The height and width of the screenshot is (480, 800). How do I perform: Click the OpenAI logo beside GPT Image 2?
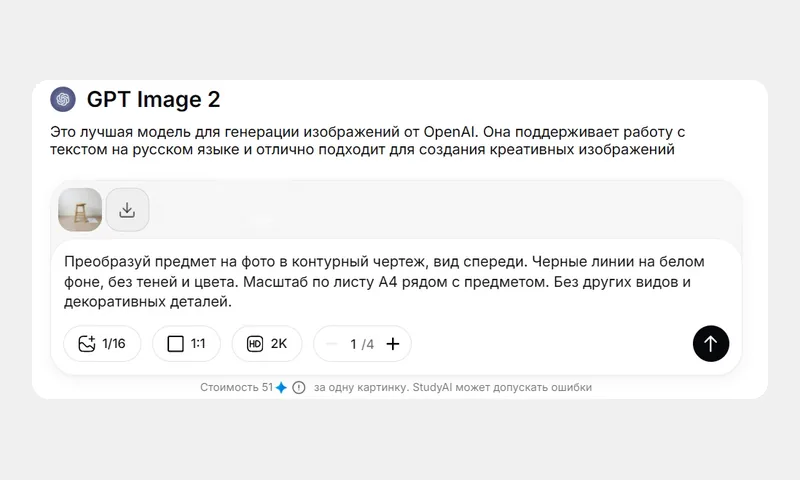[63, 99]
